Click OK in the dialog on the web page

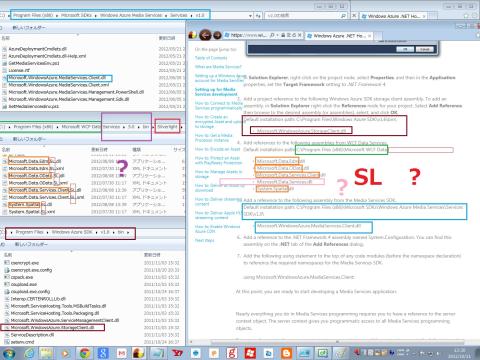click(x=405, y=49)
